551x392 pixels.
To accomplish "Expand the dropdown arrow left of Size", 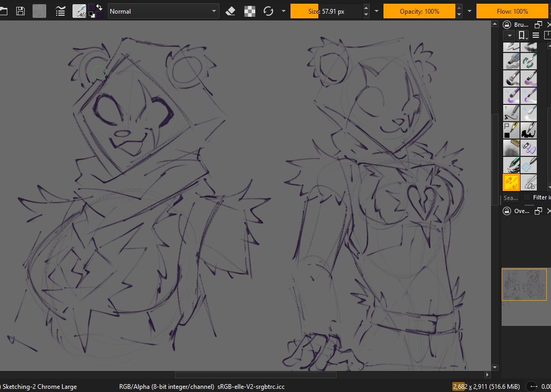I will coord(284,11).
